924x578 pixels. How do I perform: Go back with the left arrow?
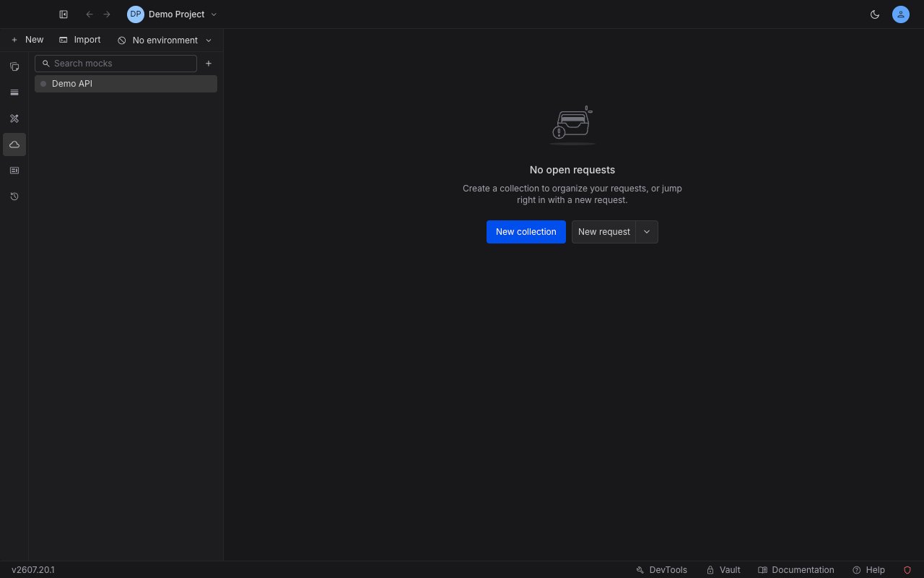point(90,14)
